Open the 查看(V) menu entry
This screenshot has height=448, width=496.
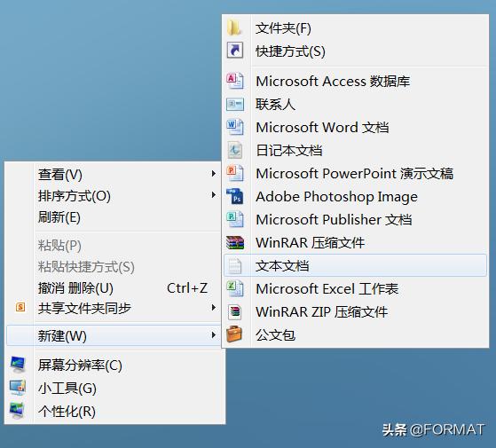point(114,174)
